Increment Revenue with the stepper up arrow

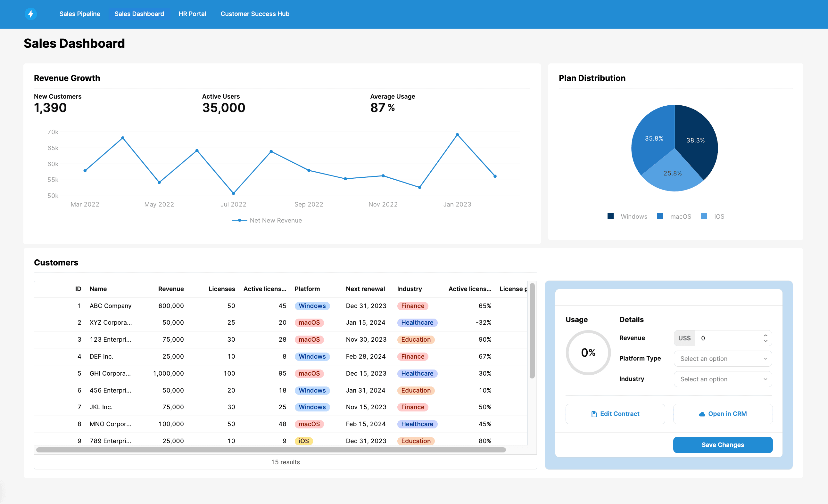[765, 335]
